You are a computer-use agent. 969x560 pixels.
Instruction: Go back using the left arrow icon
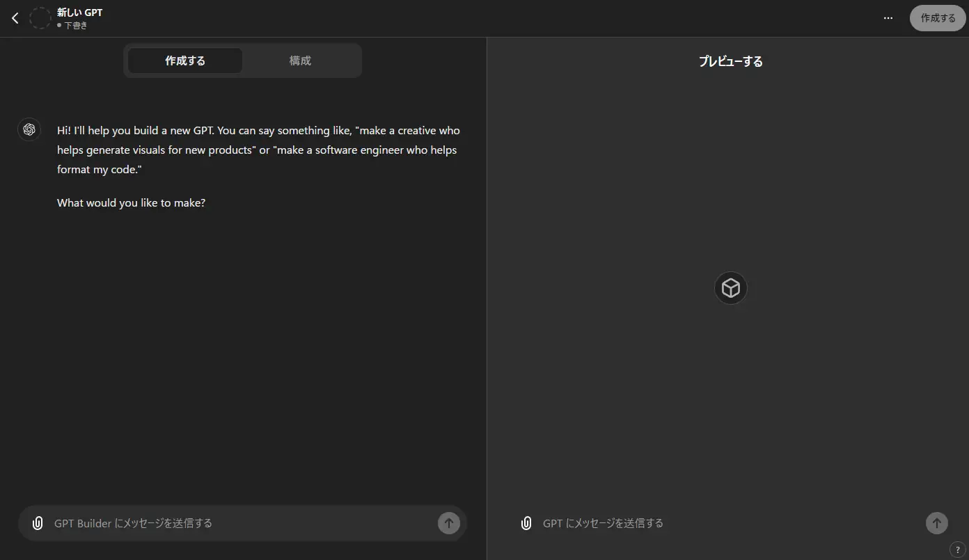(15, 18)
